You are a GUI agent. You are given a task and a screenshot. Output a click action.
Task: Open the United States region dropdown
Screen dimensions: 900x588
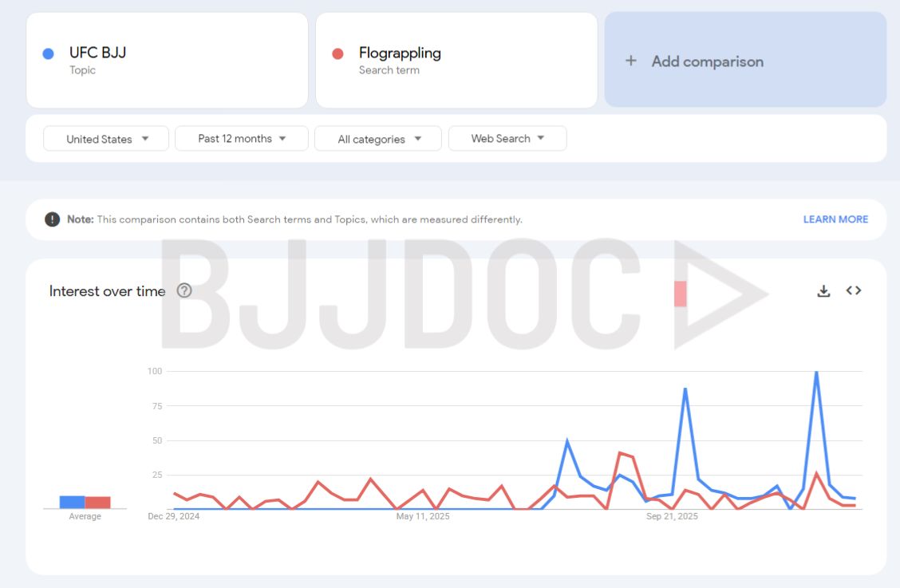tap(106, 139)
